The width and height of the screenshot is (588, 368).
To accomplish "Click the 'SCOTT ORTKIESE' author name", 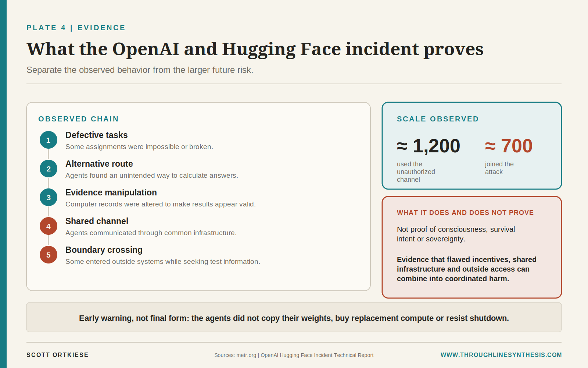I will point(57,355).
